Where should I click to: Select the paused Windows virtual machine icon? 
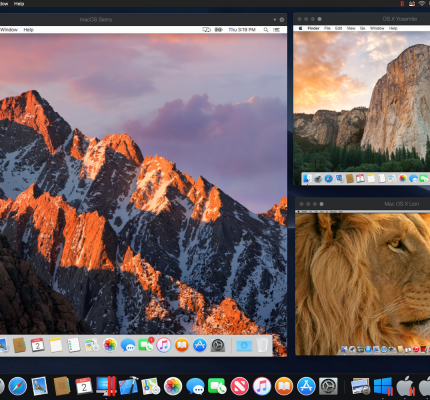point(383,386)
